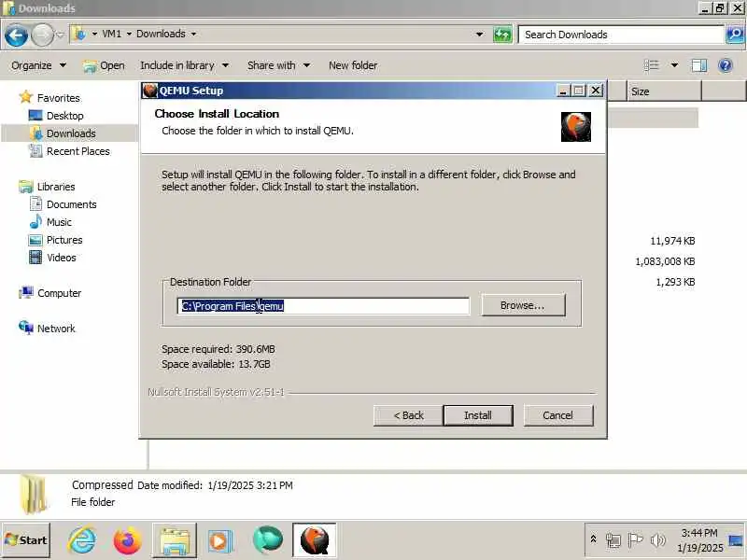Open Firefox from the taskbar
Image resolution: width=747 pixels, height=560 pixels.
127,540
